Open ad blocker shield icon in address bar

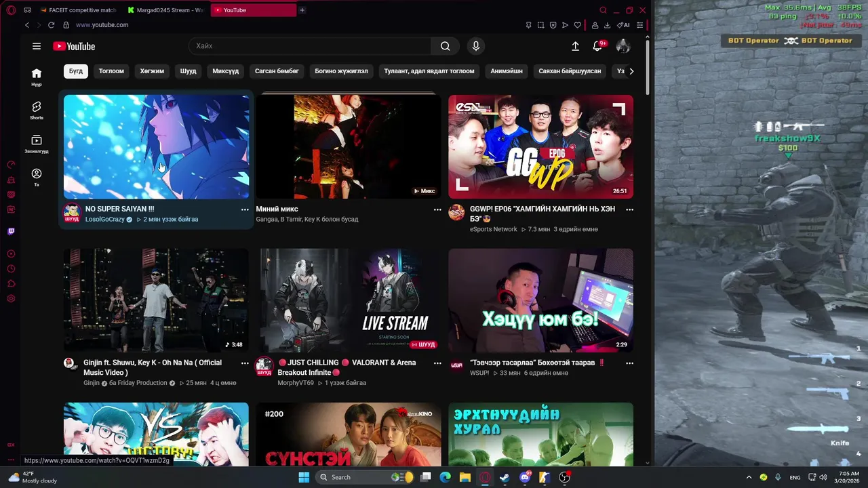[x=553, y=25]
